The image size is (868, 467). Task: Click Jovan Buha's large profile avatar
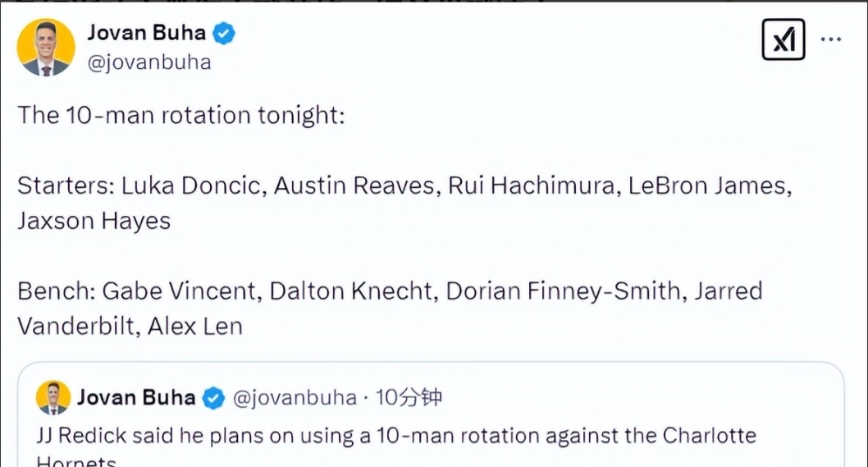click(46, 48)
